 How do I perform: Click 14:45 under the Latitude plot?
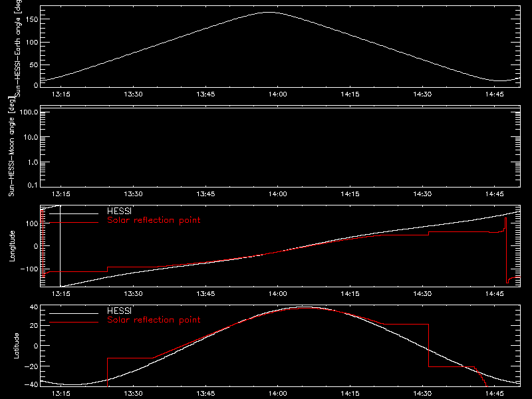[x=495, y=394]
